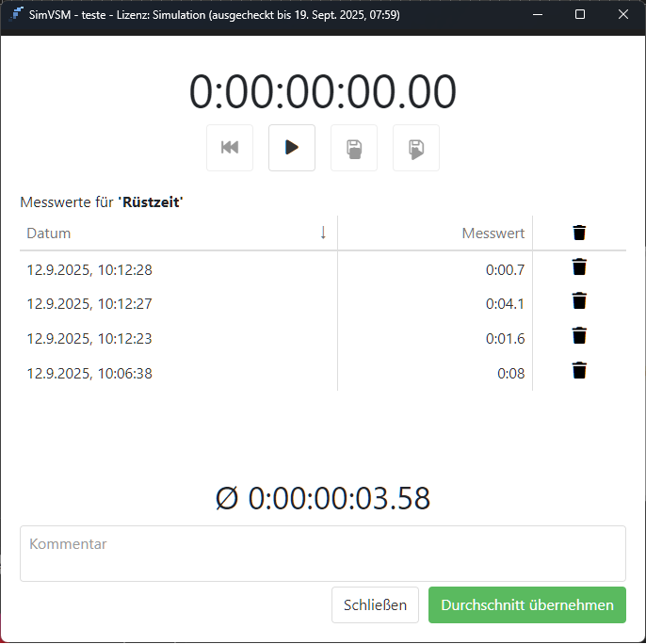This screenshot has height=644, width=646.
Task: Toggle the sort arrow in the Datum header
Action: (x=323, y=233)
